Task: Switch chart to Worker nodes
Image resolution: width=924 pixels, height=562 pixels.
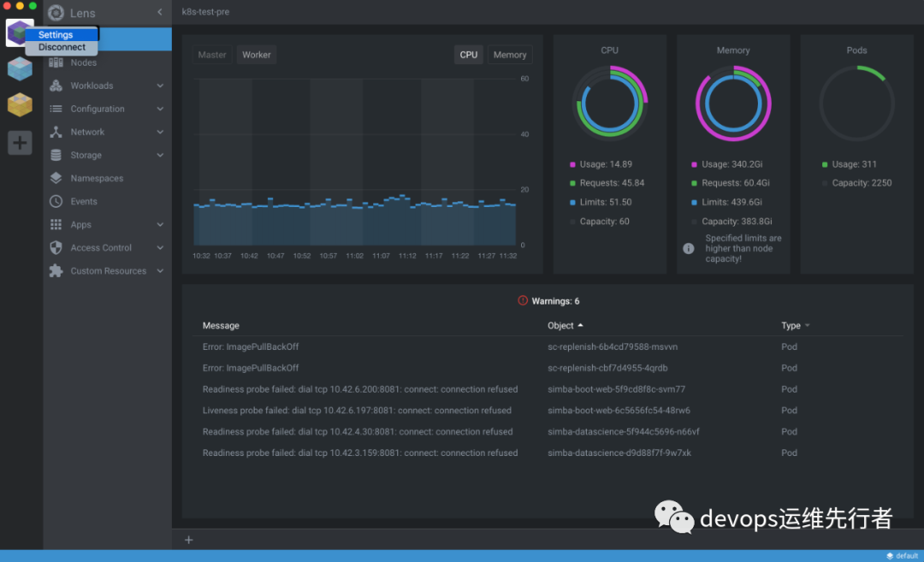Action: tap(257, 55)
